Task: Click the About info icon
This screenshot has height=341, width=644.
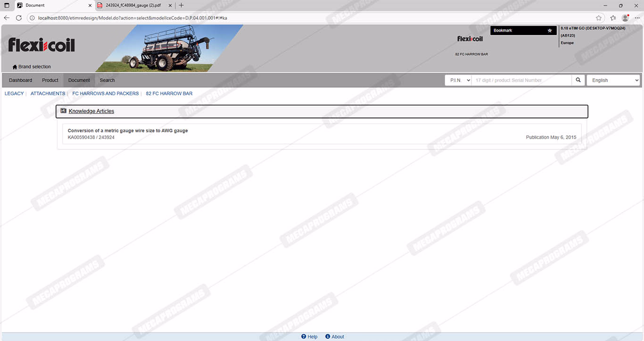Action: 328,337
